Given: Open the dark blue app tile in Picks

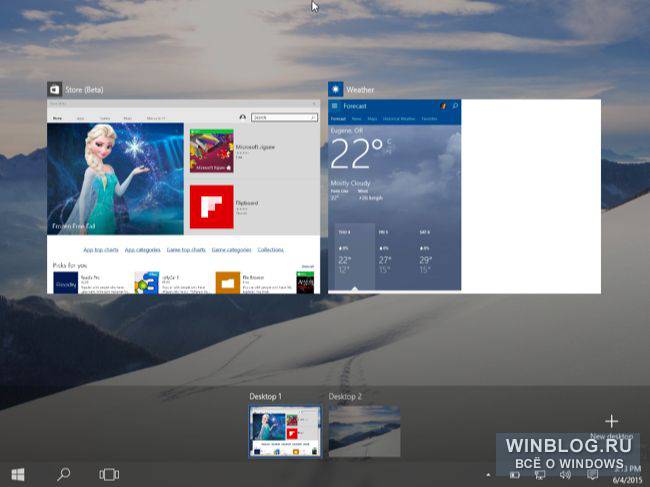Looking at the screenshot, I should click(x=65, y=283).
